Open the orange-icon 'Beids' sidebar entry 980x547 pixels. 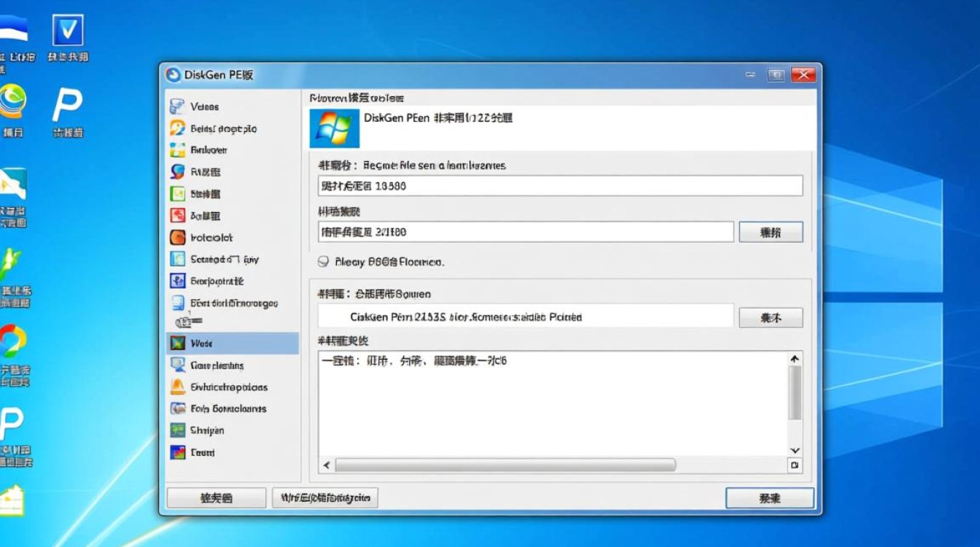click(233, 128)
